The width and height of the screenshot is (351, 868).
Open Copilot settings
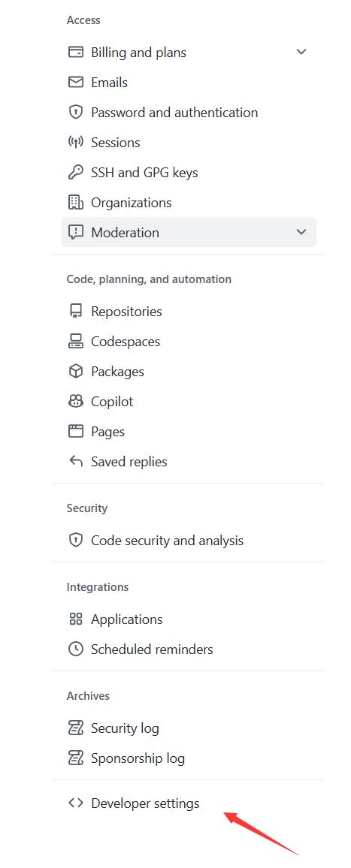[189, 402]
